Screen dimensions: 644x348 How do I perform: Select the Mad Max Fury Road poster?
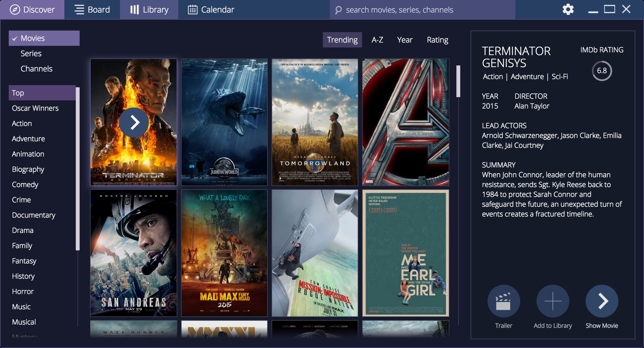click(x=224, y=253)
